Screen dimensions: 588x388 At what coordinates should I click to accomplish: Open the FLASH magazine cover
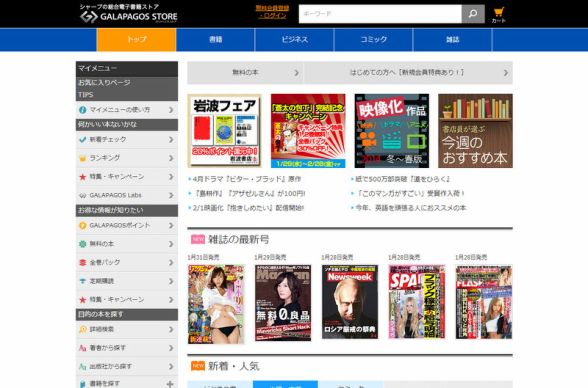coord(484,302)
